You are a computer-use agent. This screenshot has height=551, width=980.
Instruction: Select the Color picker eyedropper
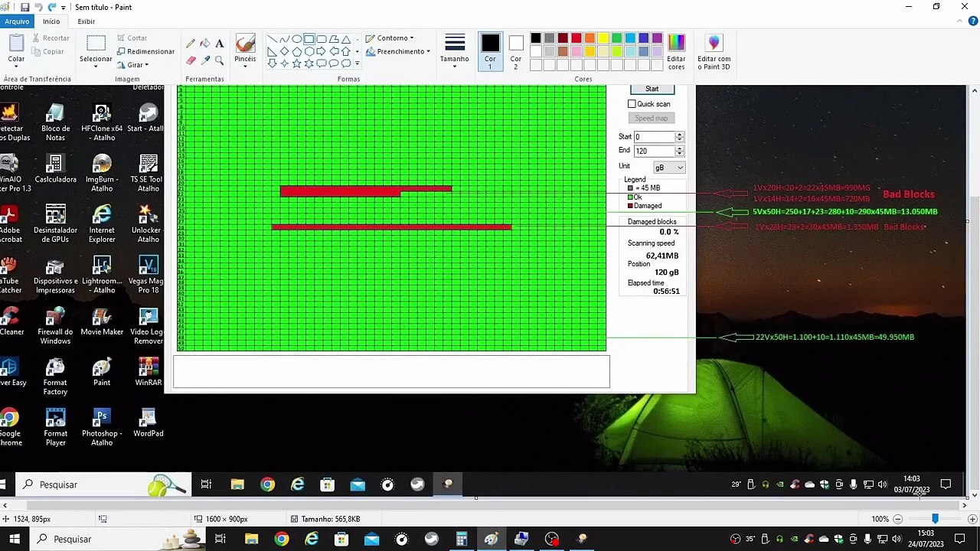click(205, 60)
